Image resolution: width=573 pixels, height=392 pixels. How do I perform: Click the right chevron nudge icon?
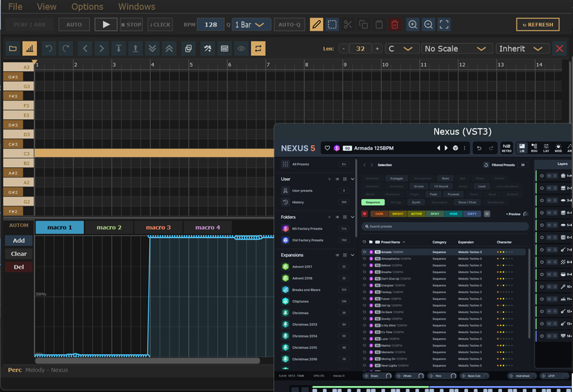tap(102, 49)
